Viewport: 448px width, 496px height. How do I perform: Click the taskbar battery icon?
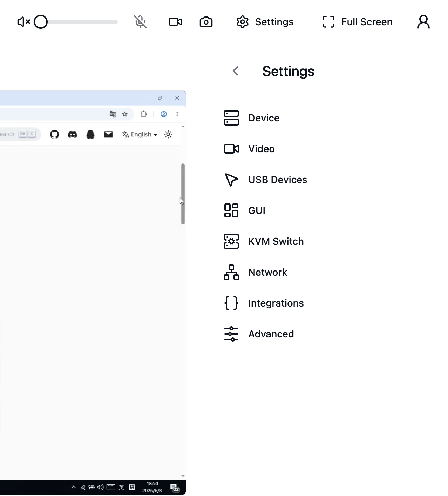coord(91,487)
